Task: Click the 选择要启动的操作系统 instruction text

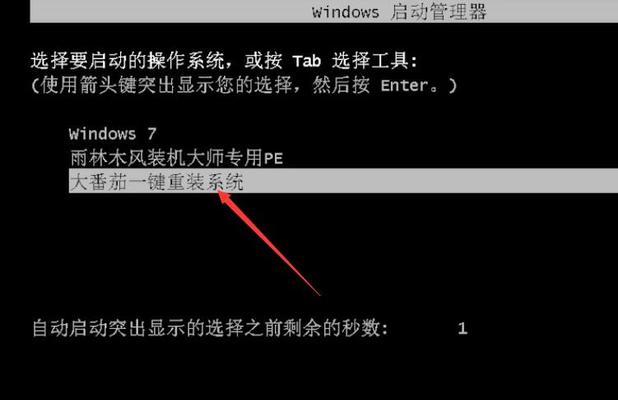Action: [128, 61]
